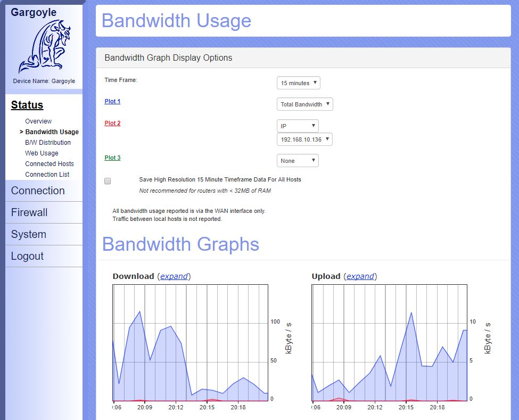Click the Plot 1 blue label
519x420 pixels.
pyautogui.click(x=112, y=101)
